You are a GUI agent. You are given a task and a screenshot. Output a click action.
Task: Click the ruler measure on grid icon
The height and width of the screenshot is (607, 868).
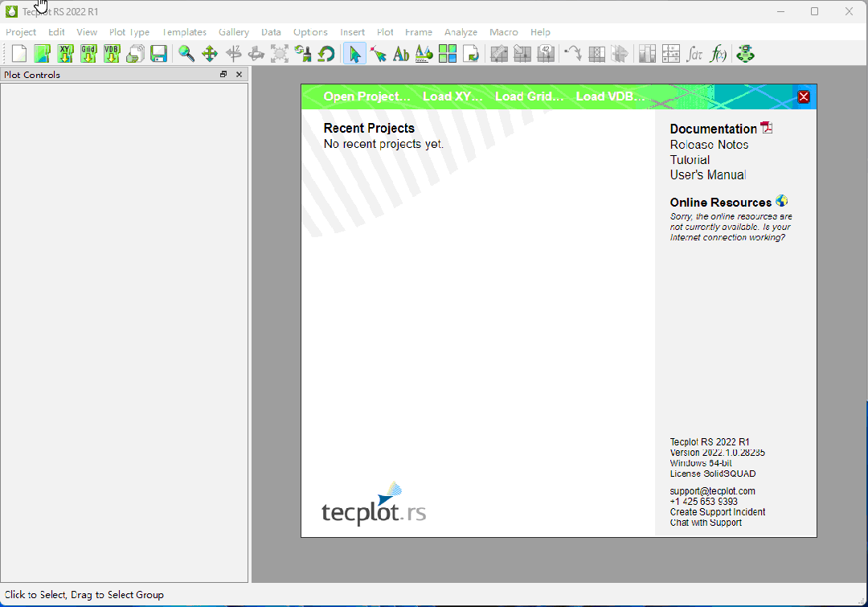(499, 54)
